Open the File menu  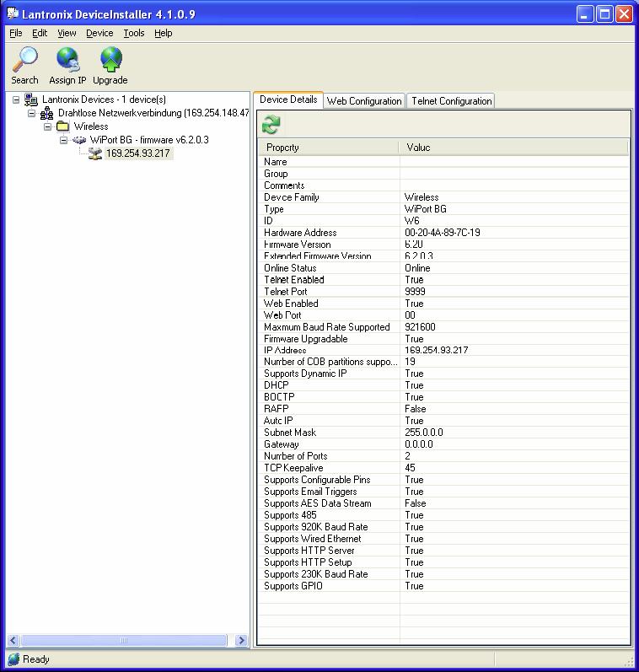tap(15, 33)
